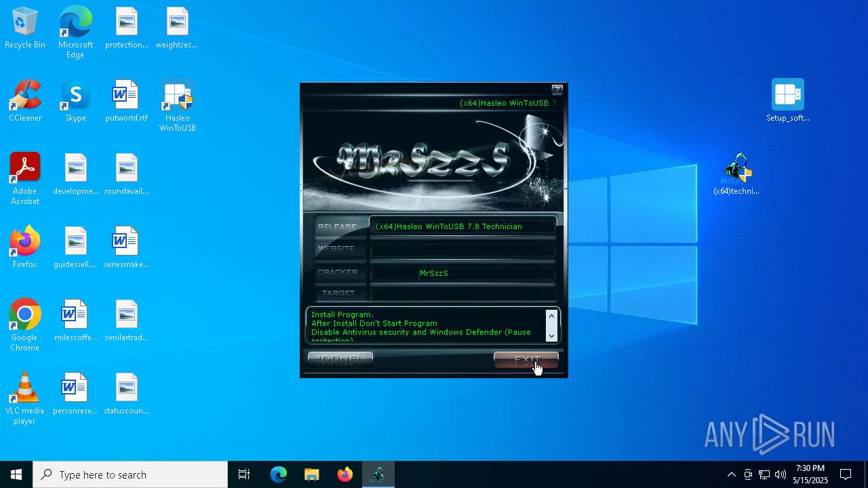868x488 pixels.
Task: Open the notification center icon
Action: pyautogui.click(x=846, y=474)
